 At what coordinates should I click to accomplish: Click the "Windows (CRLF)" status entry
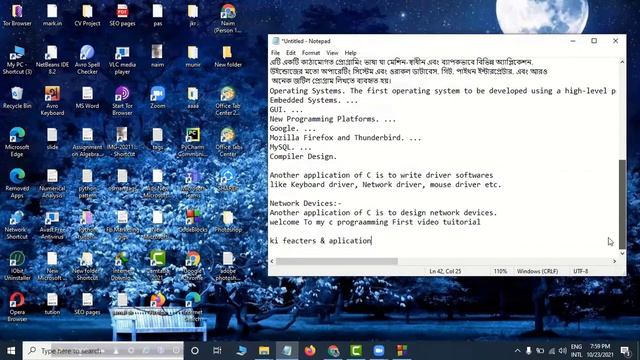pos(537,271)
